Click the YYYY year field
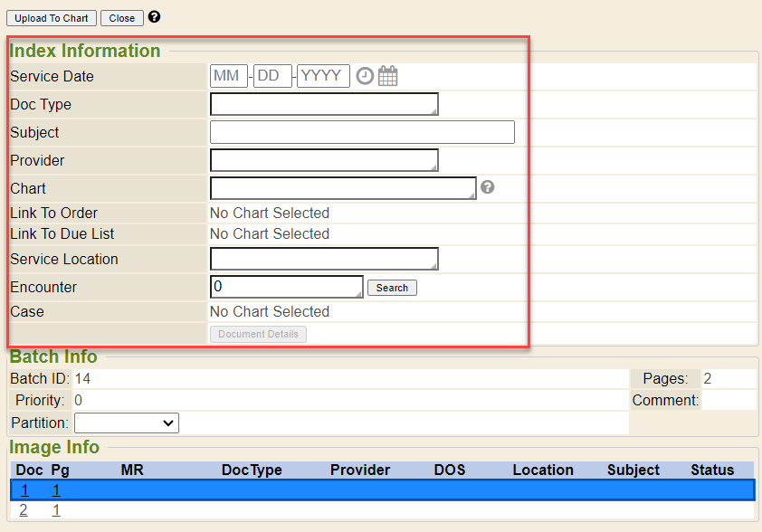Screen dimensions: 762x532 323,76
